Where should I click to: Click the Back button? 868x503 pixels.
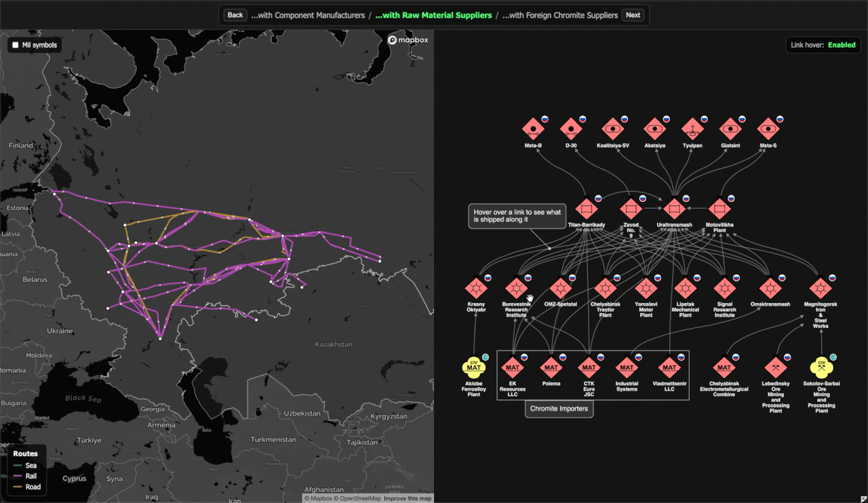[235, 15]
